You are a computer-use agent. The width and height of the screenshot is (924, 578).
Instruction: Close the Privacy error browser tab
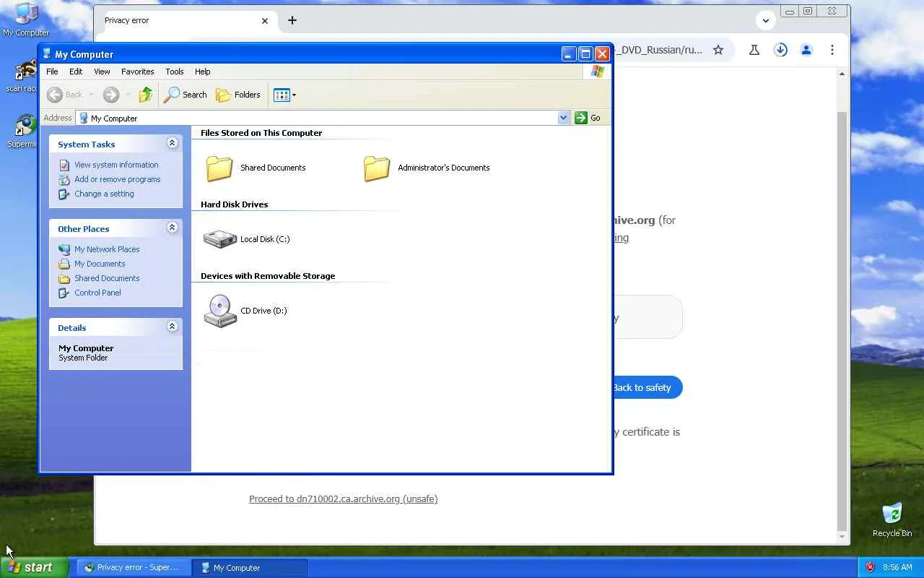tap(265, 21)
